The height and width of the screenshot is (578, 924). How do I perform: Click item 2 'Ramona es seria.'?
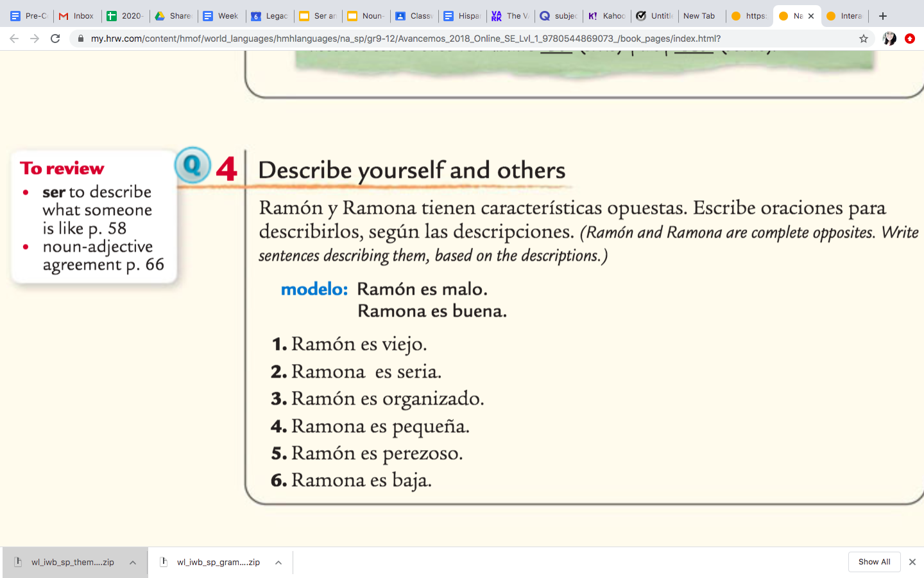coord(366,371)
